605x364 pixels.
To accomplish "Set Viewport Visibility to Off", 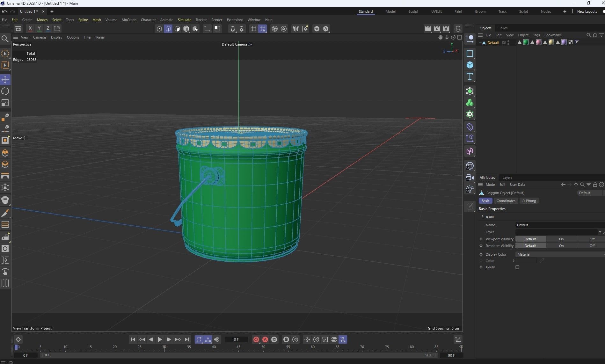I will coord(592,239).
